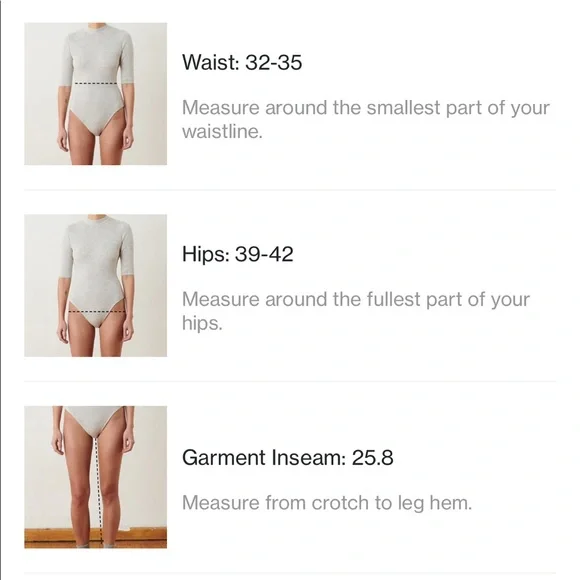The height and width of the screenshot is (580, 580).
Task: Open the garment inseam guide thumbnail
Action: tap(95, 477)
